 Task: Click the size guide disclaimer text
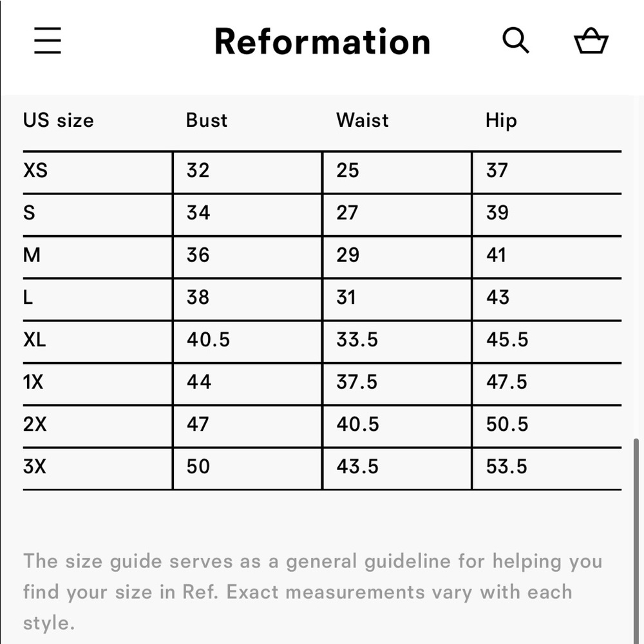(x=313, y=592)
